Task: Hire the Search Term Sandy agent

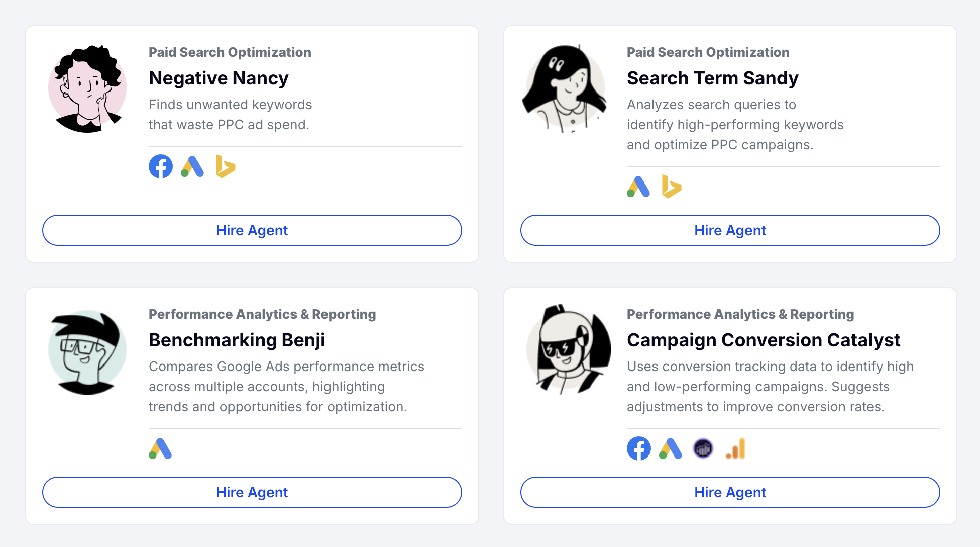Action: pyautogui.click(x=730, y=230)
